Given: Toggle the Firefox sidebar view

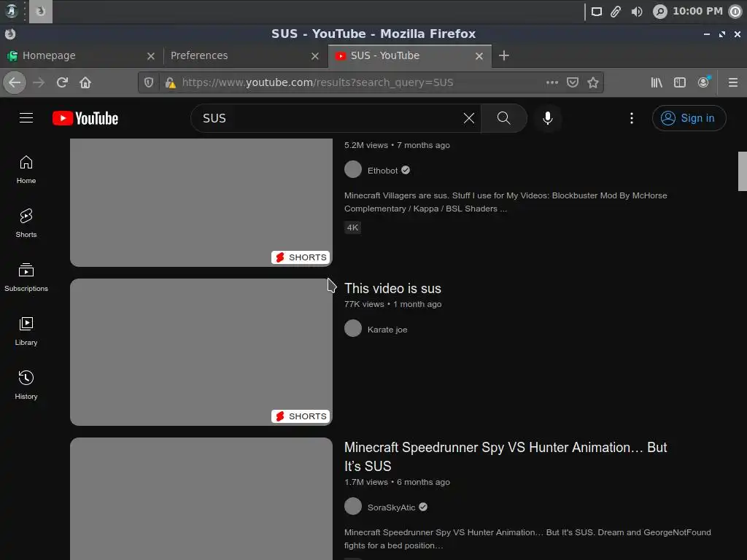Looking at the screenshot, I should [680, 82].
